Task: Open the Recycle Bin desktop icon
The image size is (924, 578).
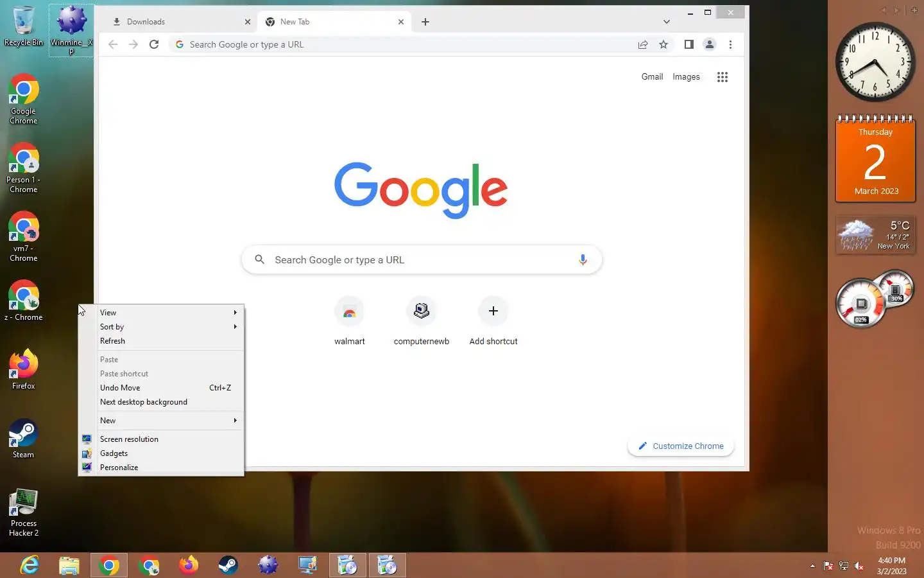Action: [x=24, y=26]
